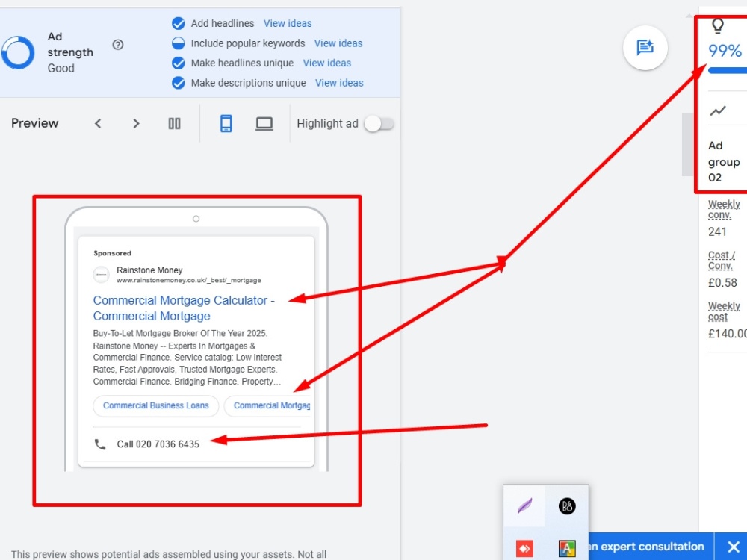
Task: Click the Cost / Conv. metric label
Action: [722, 261]
